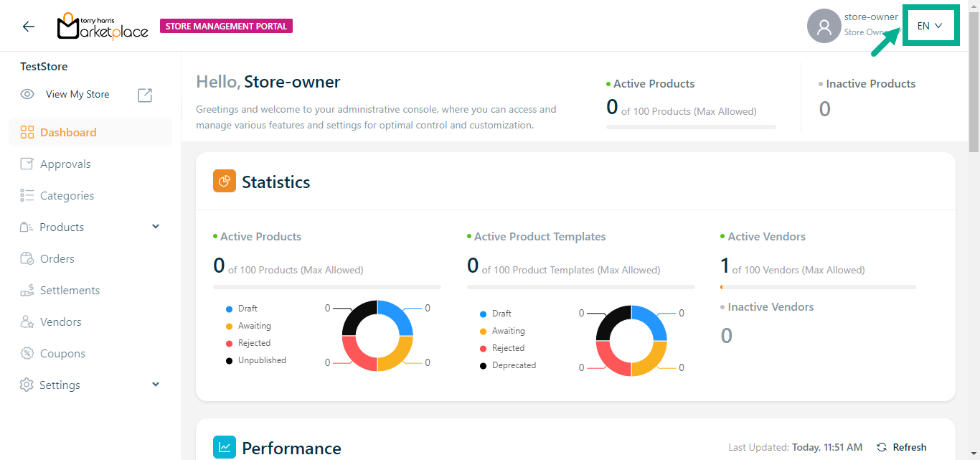Image resolution: width=980 pixels, height=460 pixels.
Task: Click the back arrow icon
Action: pos(28,27)
